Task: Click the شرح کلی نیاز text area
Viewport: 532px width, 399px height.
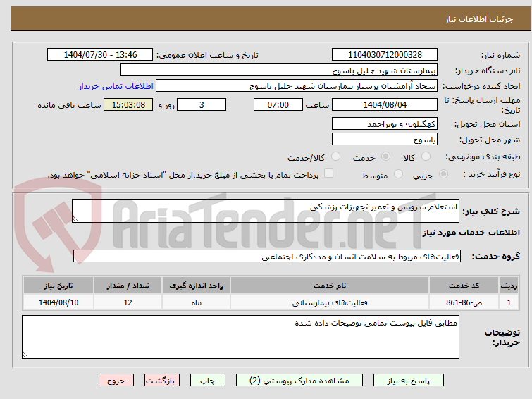Action: click(x=266, y=211)
